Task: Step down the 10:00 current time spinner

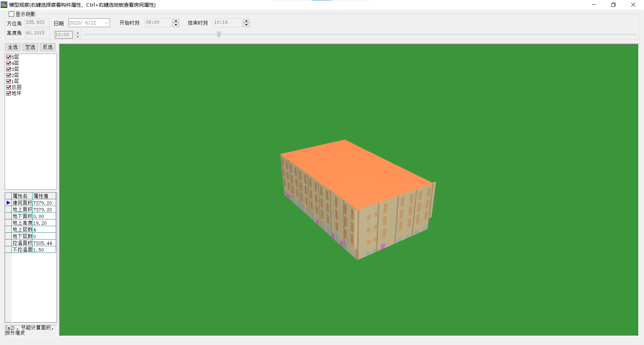Action: [78, 37]
